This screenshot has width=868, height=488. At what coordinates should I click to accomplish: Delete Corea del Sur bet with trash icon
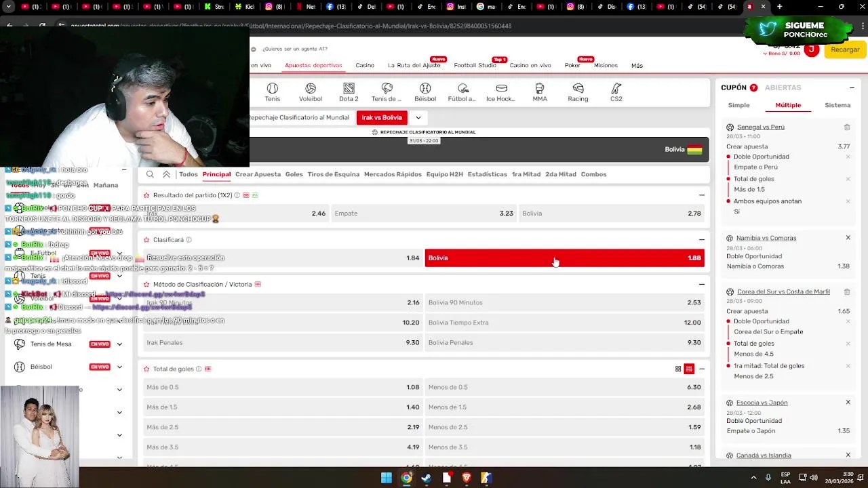coord(847,292)
